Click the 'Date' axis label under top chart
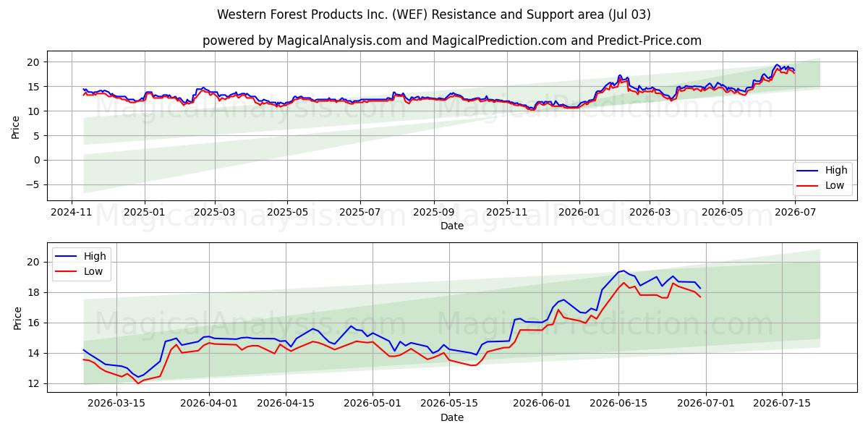Image resolution: width=868 pixels, height=434 pixels. tap(452, 226)
